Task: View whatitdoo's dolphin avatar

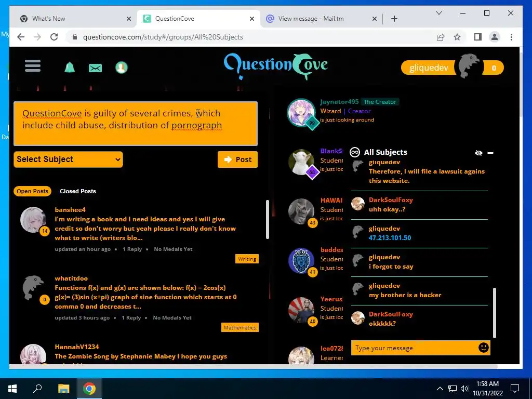Action: pyautogui.click(x=33, y=287)
